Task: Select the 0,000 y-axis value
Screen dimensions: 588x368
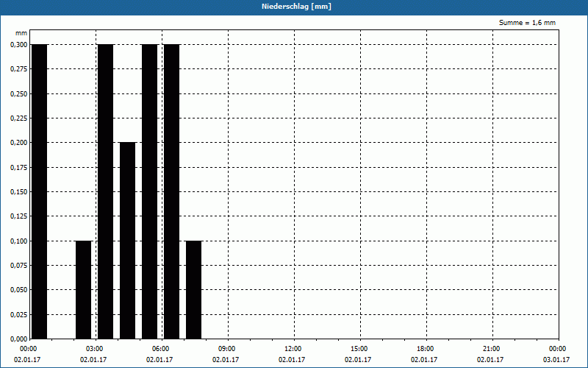Action: pos(19,339)
